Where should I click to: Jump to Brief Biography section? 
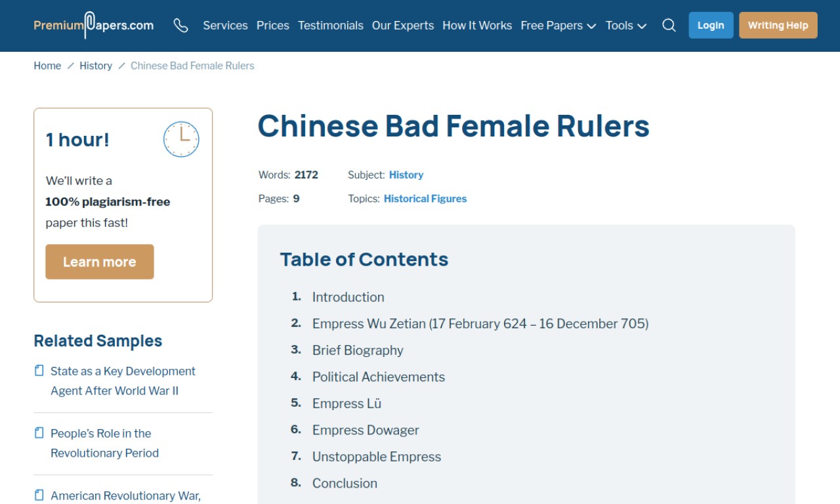coord(358,350)
